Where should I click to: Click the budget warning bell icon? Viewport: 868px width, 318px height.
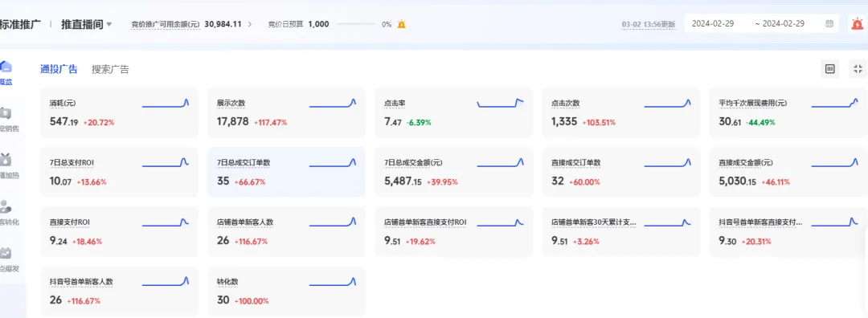(x=401, y=24)
